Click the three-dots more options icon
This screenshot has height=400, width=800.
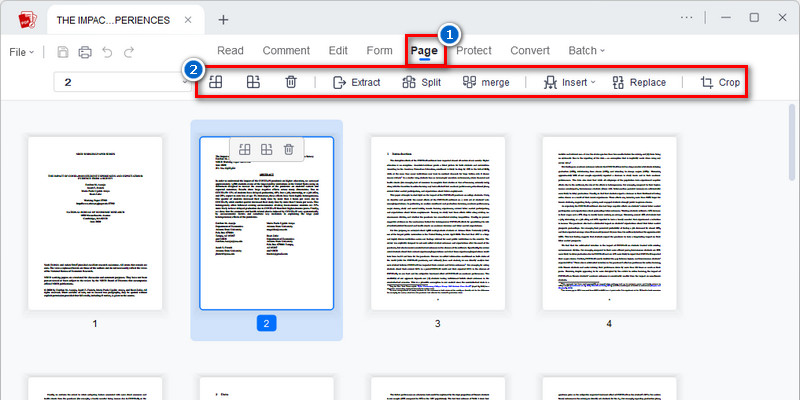coord(687,17)
